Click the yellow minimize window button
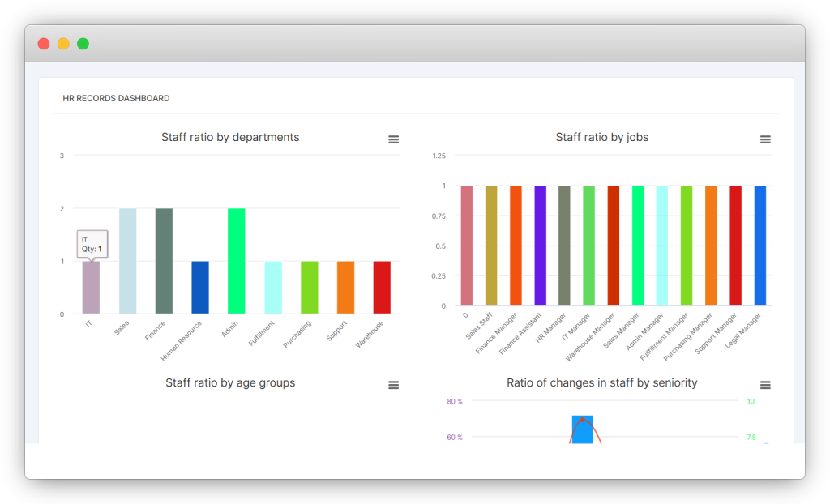Screen dimensions: 830x504 (63, 44)
